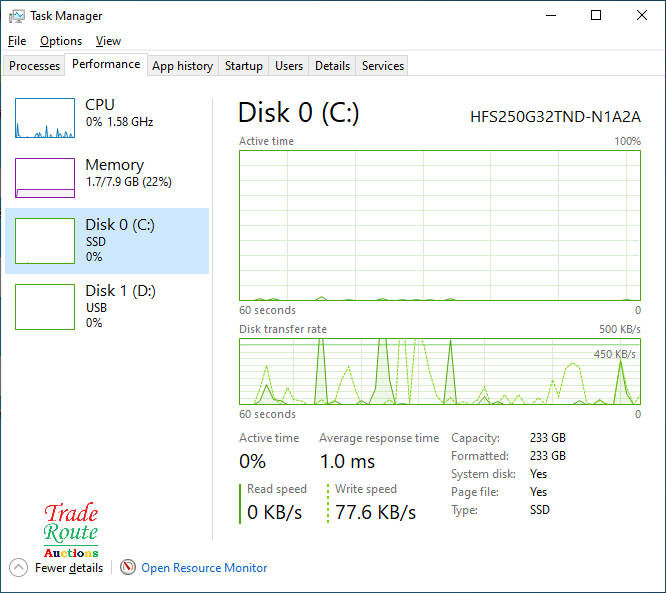Click the Active time graph area
Image resolution: width=666 pixels, height=593 pixels.
click(440, 225)
